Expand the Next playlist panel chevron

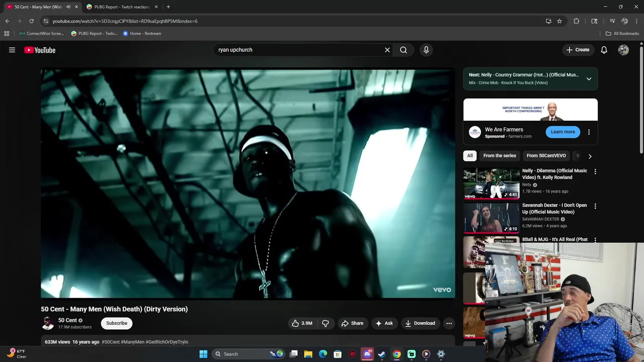coord(589,79)
